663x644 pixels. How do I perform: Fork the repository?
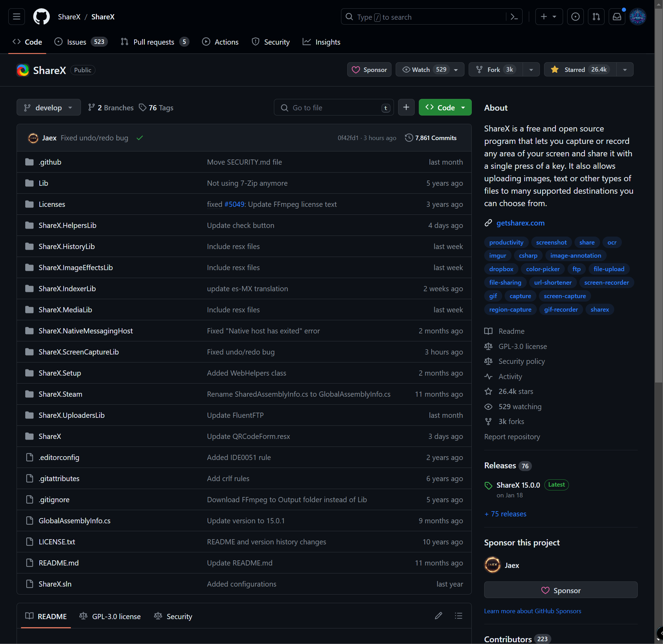[495, 70]
